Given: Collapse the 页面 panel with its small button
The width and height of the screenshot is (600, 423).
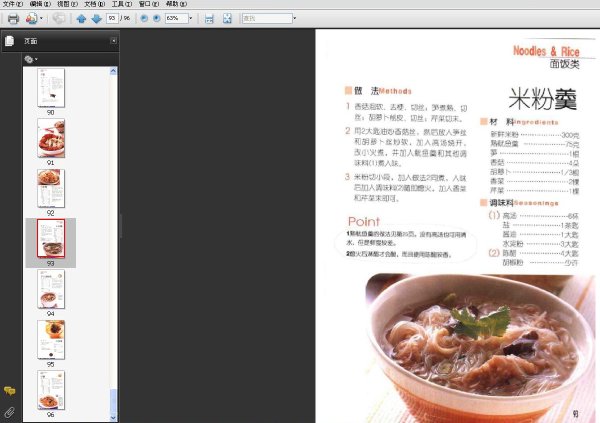Looking at the screenshot, I should point(114,41).
